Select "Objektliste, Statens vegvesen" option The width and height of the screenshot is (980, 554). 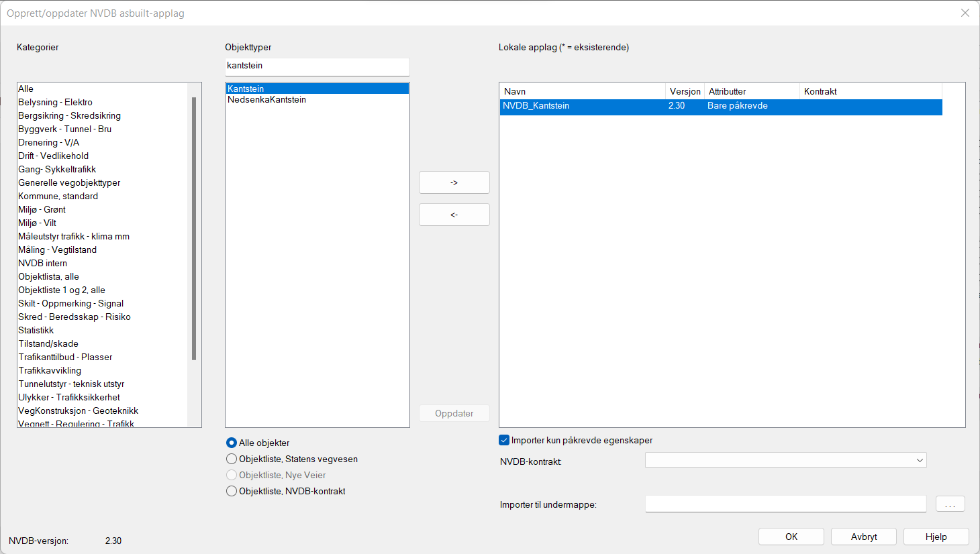232,459
